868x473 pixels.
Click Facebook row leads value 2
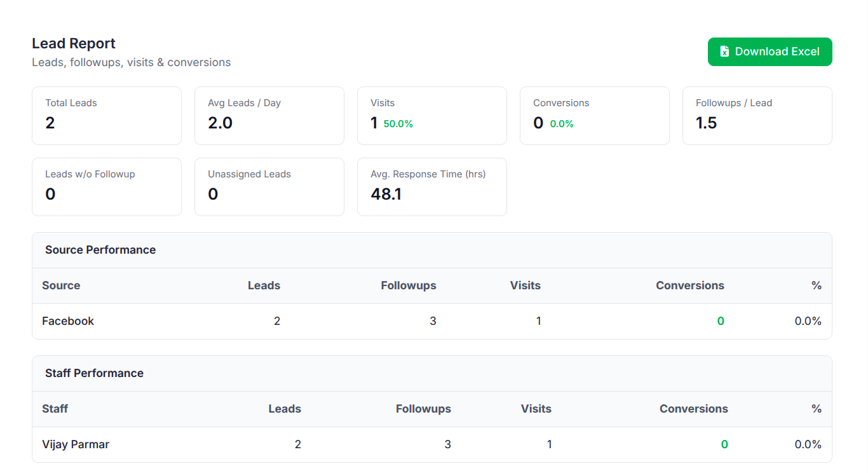277,321
